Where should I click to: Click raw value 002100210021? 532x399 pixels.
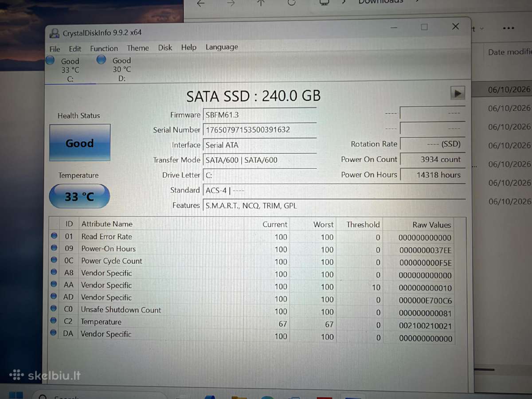426,326
